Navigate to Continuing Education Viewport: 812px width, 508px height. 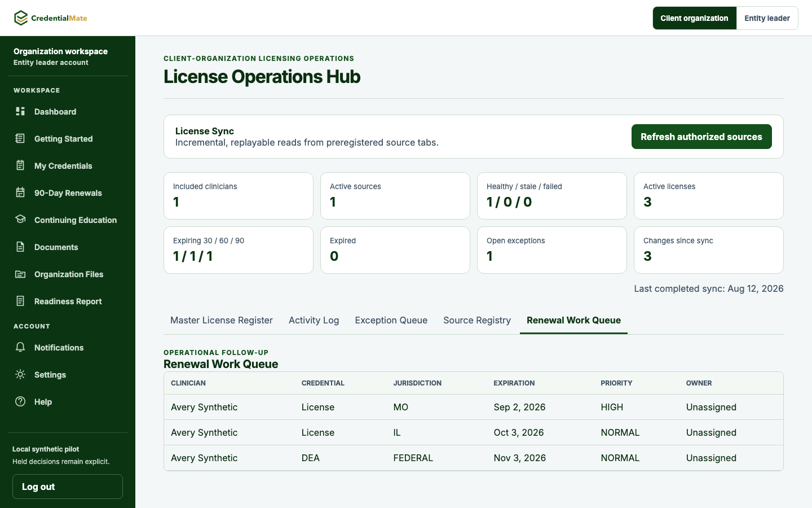tap(68, 220)
